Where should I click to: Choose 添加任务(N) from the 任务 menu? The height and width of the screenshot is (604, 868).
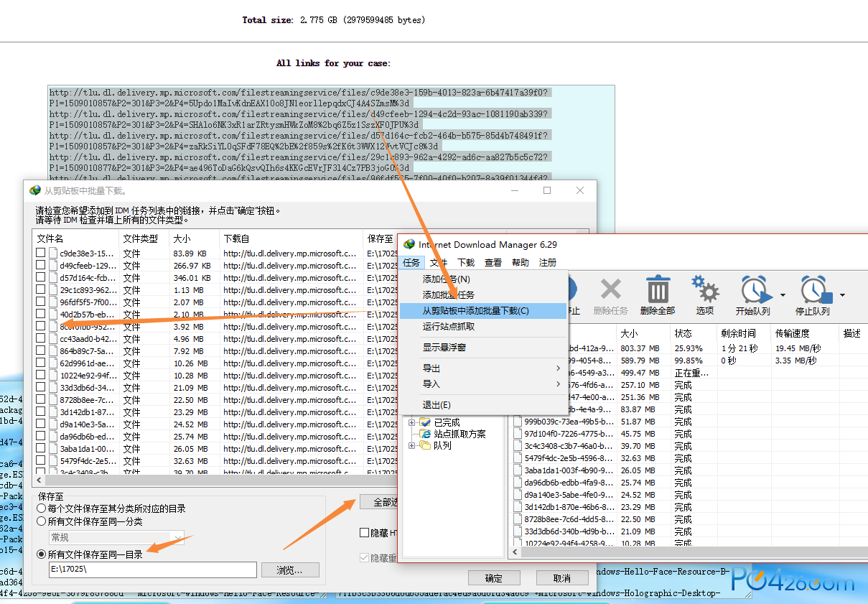point(484,279)
